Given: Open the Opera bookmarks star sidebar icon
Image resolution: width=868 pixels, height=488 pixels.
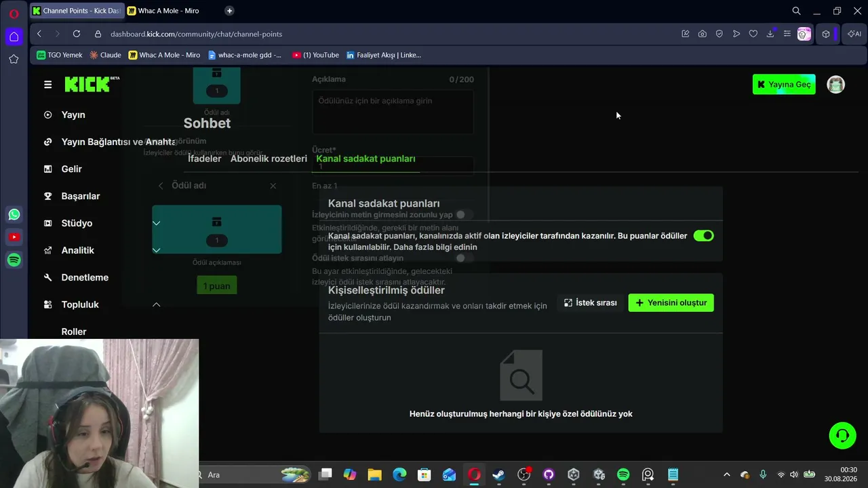Looking at the screenshot, I should (14, 59).
